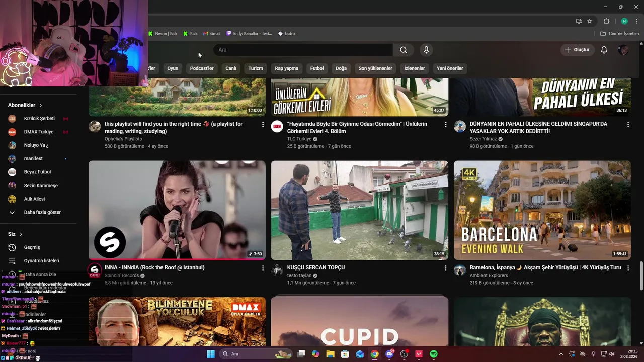Select the Futbol filter chip
The image size is (644, 362).
(x=317, y=68)
